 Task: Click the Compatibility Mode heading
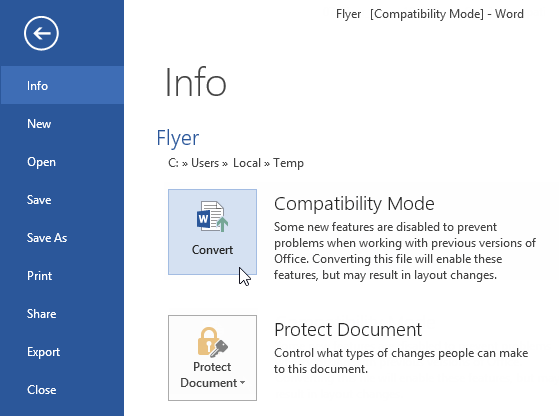pyautogui.click(x=354, y=204)
